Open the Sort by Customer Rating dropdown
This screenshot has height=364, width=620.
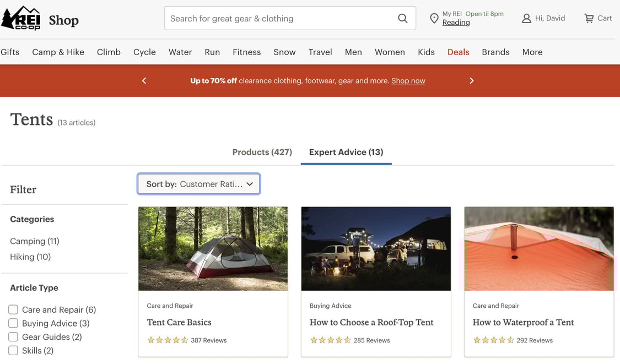point(198,184)
